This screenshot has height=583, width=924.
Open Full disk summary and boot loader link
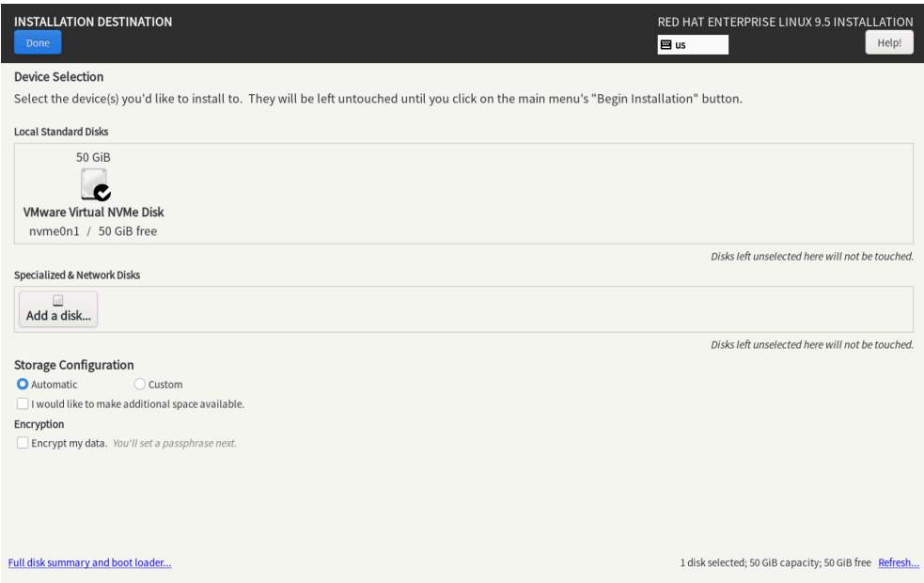[89, 562]
